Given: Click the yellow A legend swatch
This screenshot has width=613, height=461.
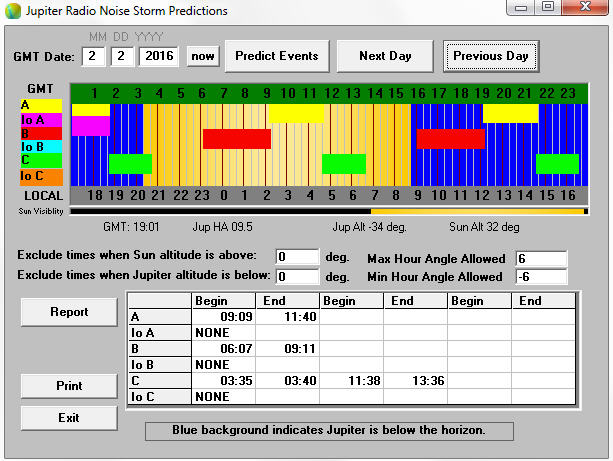Looking at the screenshot, I should pyautogui.click(x=41, y=105).
